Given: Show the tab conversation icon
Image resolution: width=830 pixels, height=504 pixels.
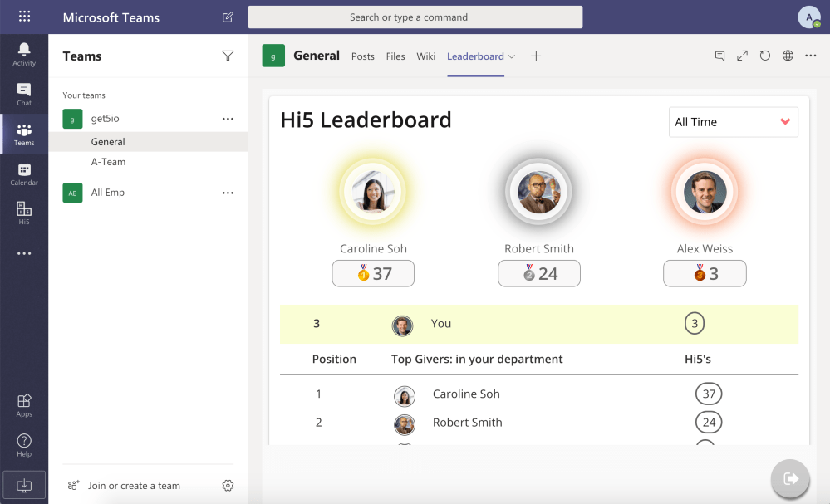Looking at the screenshot, I should [x=719, y=56].
